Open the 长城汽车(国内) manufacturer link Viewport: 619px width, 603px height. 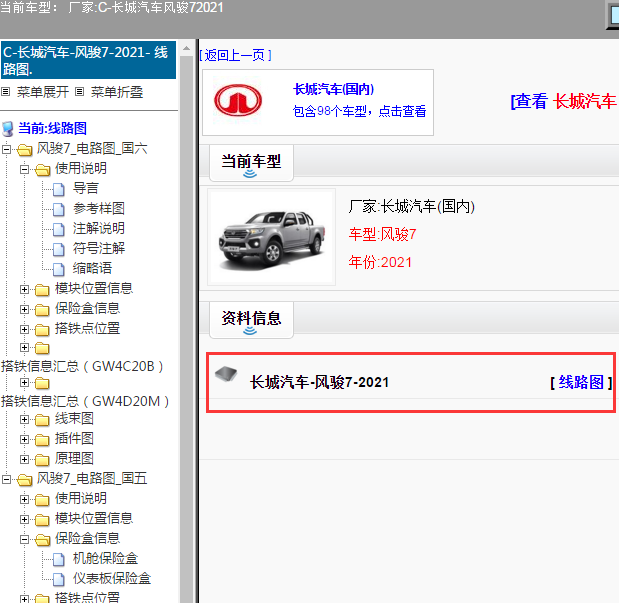[334, 89]
